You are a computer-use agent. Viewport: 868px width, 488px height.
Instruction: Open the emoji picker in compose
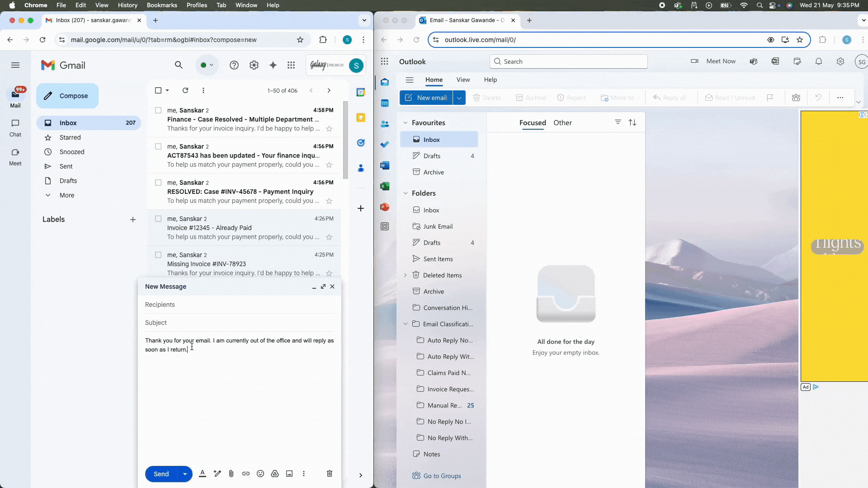coord(260,474)
